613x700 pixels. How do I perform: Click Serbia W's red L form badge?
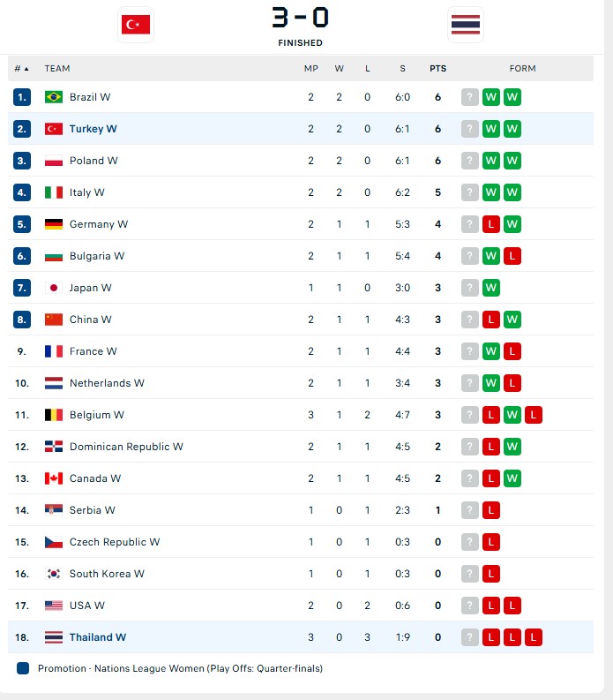(x=490, y=510)
